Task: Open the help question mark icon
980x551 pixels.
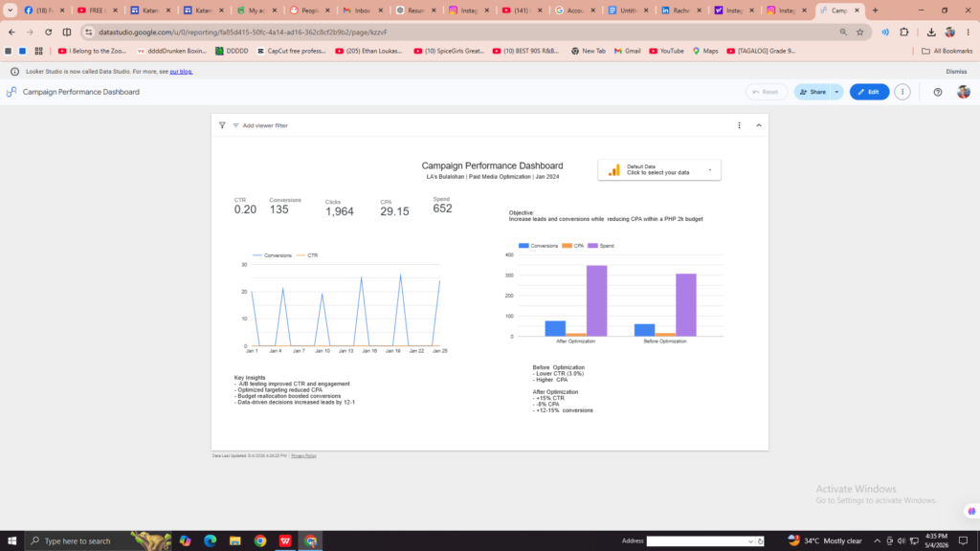Action: (x=938, y=92)
